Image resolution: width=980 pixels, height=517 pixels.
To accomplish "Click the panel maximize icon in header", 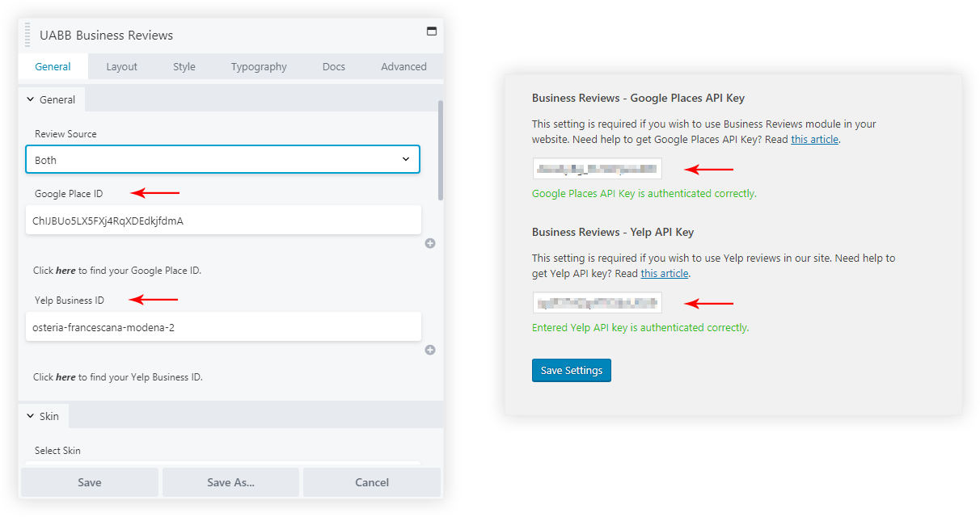I will click(x=431, y=32).
